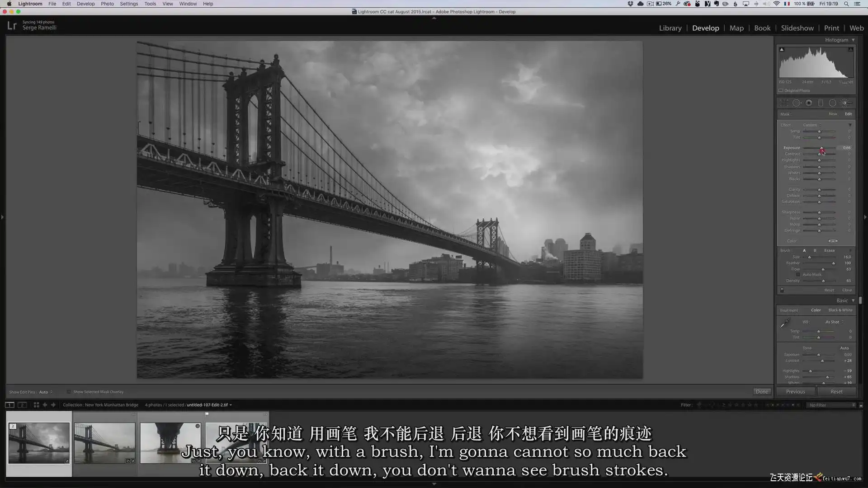Click New mask button
868x488 pixels.
833,114
